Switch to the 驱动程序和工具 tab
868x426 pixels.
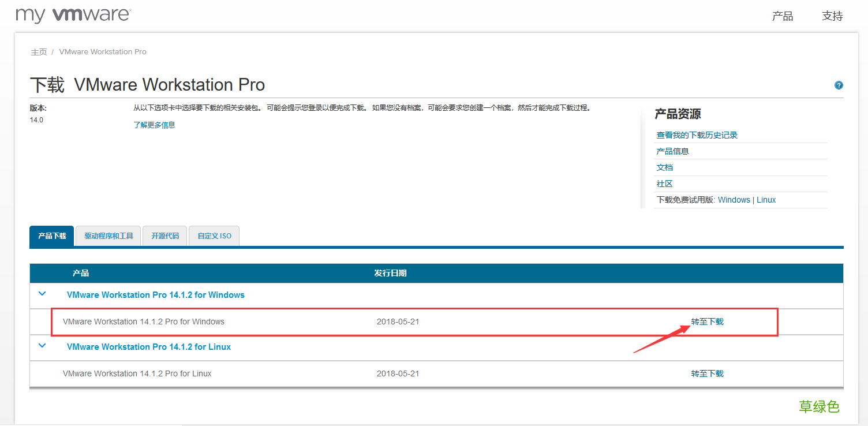click(107, 236)
